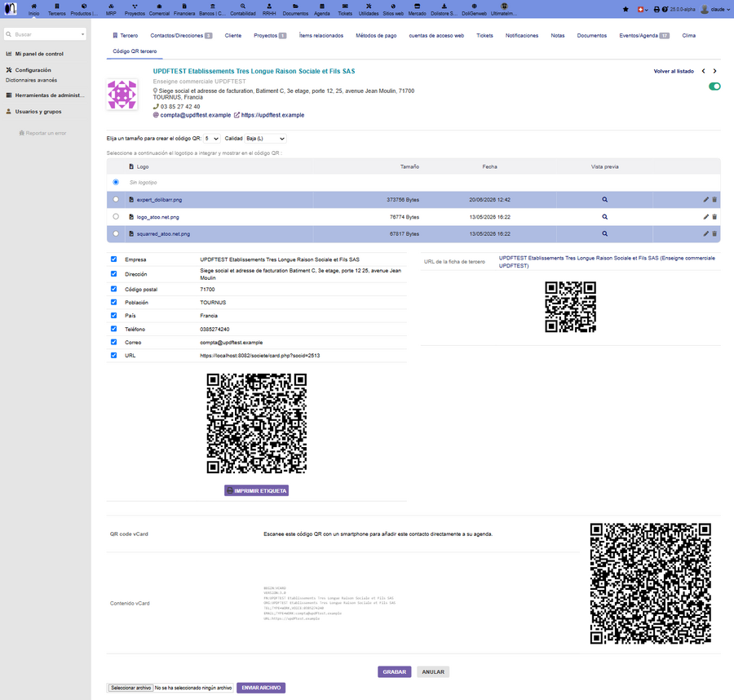Uncheck the URL checkbox
This screenshot has width=734, height=700.
(x=113, y=356)
